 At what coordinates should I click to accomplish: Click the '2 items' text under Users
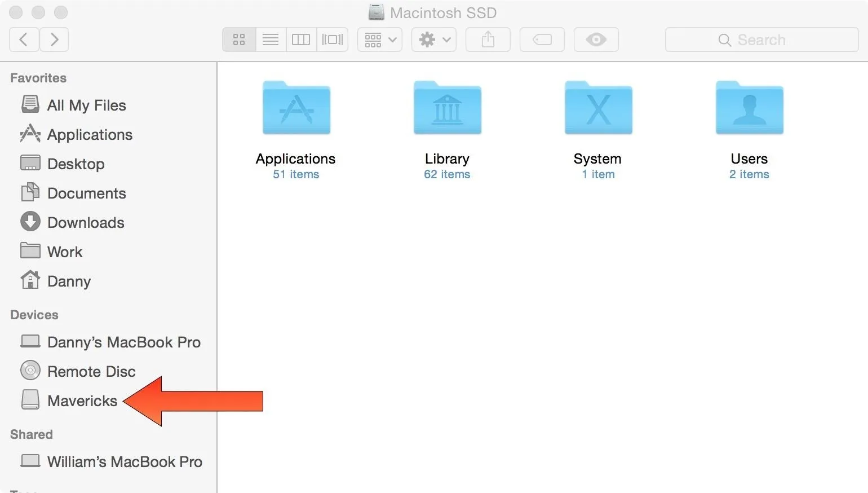749,174
